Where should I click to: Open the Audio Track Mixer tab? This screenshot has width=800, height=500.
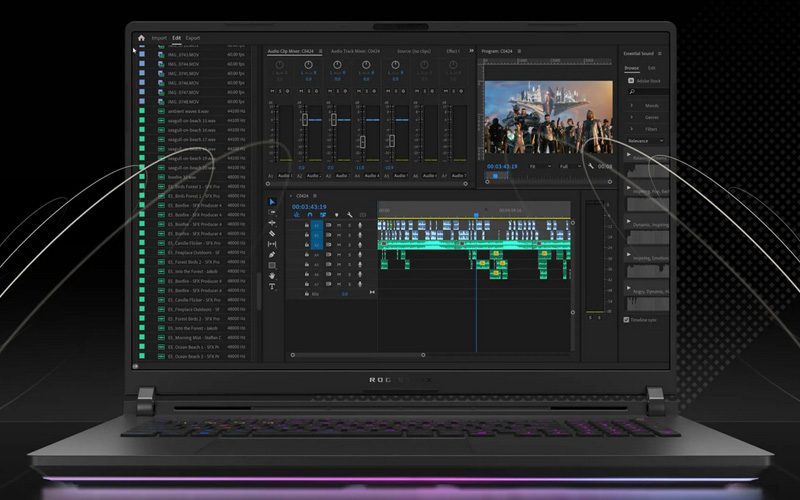pyautogui.click(x=355, y=51)
